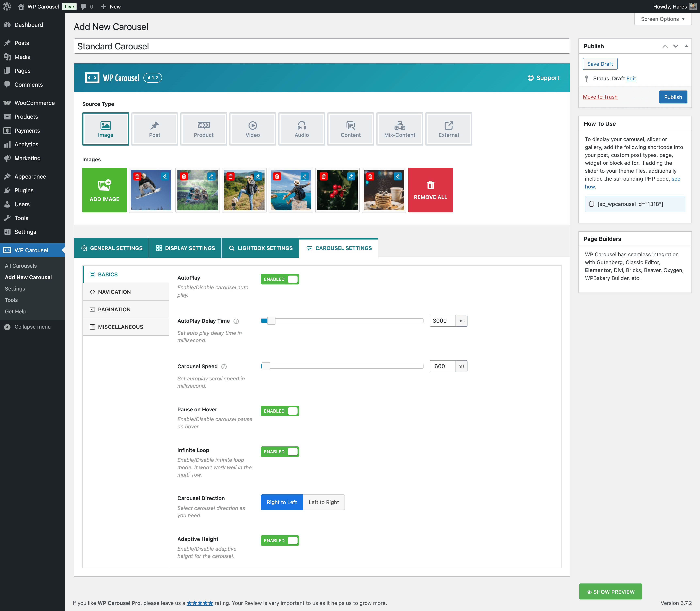Select the External source type
Screen dimensions: 700x611
(449, 129)
